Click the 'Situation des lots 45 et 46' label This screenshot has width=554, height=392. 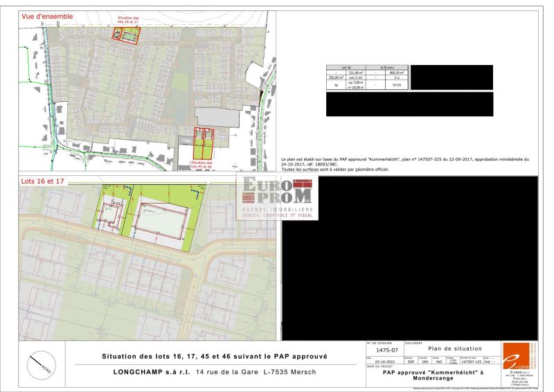point(201,164)
